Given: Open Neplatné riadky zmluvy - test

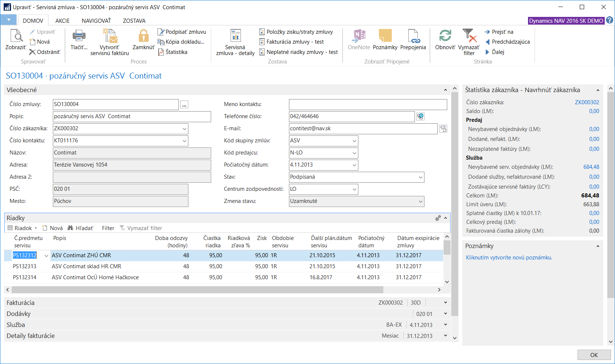Looking at the screenshot, I should 298,52.
